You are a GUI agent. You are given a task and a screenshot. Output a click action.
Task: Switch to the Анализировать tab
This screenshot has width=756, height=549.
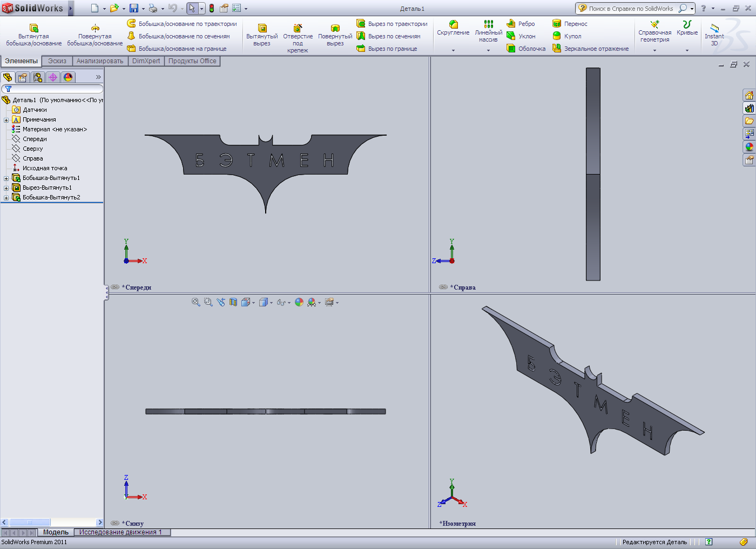[100, 61]
